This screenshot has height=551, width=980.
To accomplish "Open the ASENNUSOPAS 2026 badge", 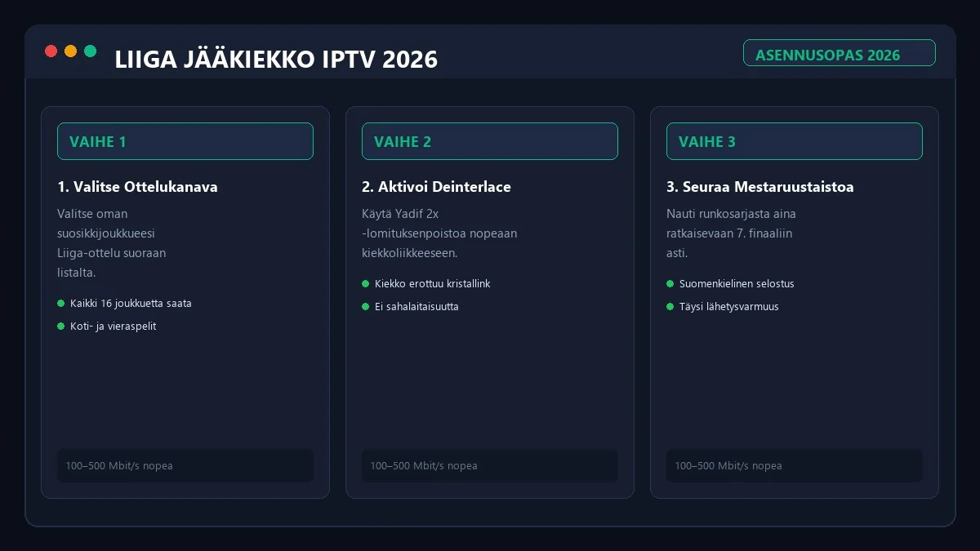I will click(x=839, y=53).
